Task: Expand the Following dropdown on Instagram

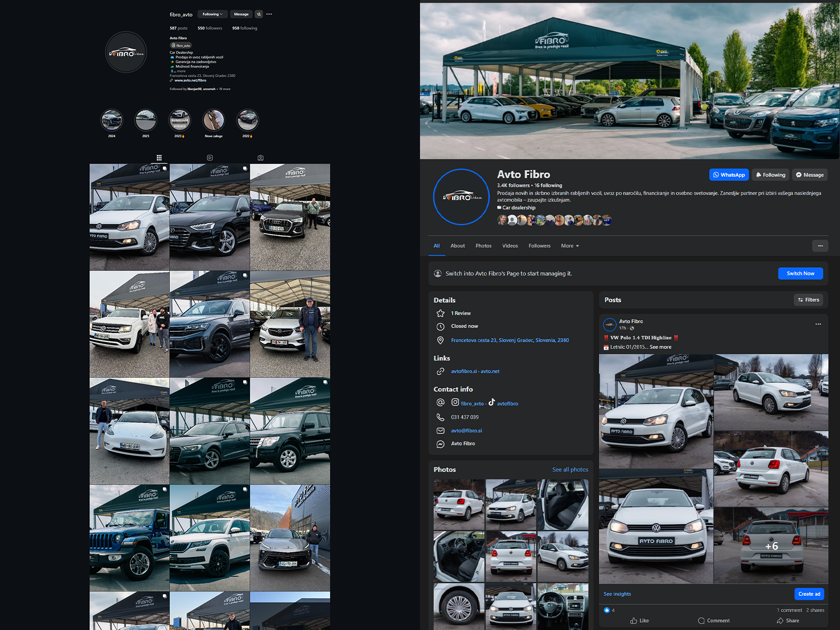Action: pyautogui.click(x=212, y=14)
